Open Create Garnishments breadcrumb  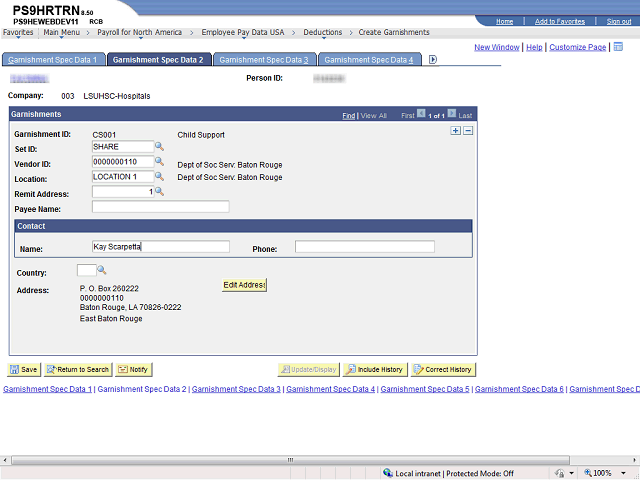tap(394, 32)
